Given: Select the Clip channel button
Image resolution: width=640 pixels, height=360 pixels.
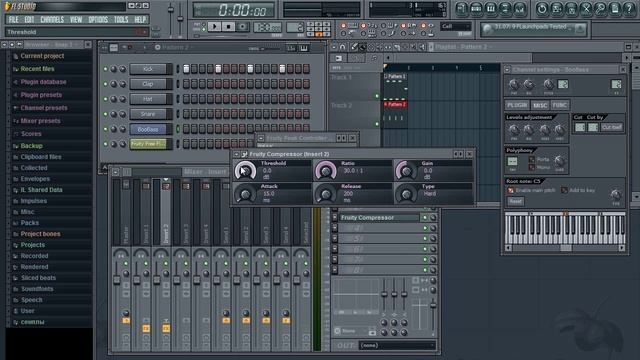Looking at the screenshot, I should [148, 84].
